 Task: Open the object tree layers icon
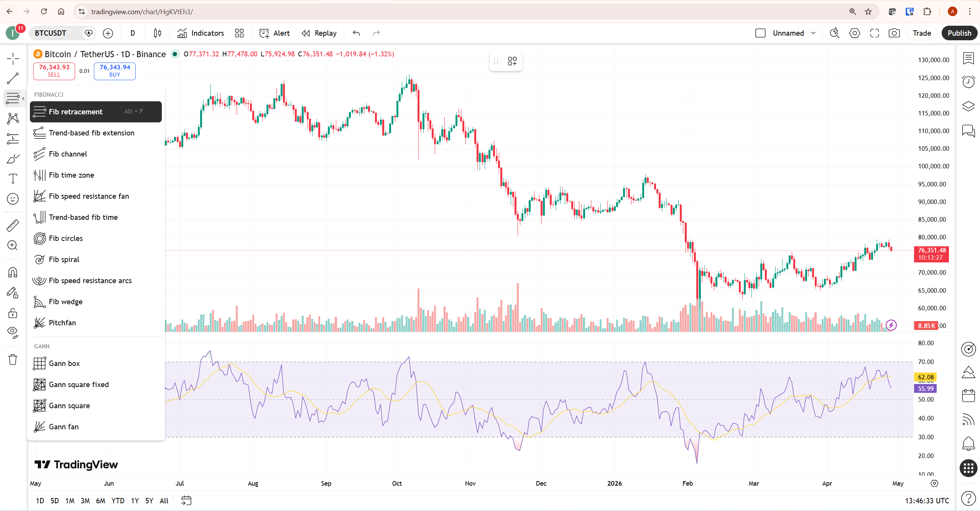[968, 106]
